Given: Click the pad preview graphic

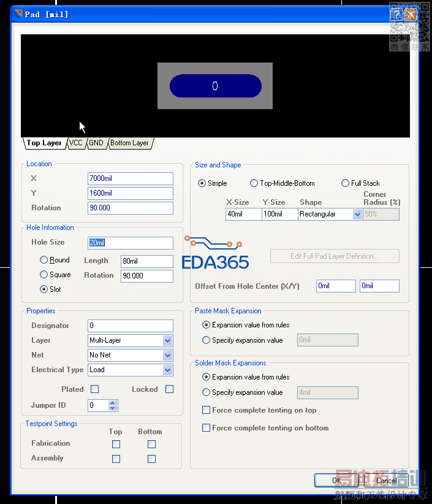Looking at the screenshot, I should [x=215, y=86].
